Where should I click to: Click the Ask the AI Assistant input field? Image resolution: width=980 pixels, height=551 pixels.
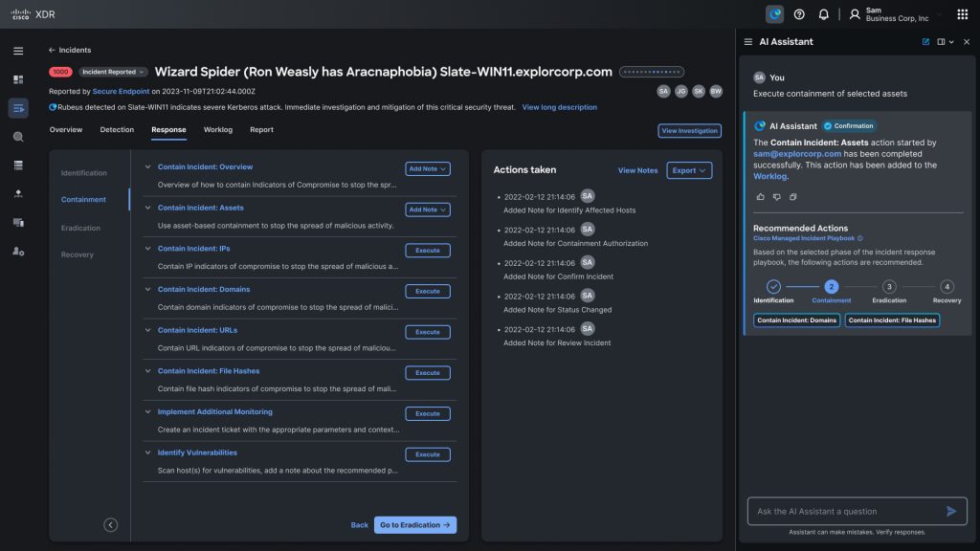pos(842,511)
